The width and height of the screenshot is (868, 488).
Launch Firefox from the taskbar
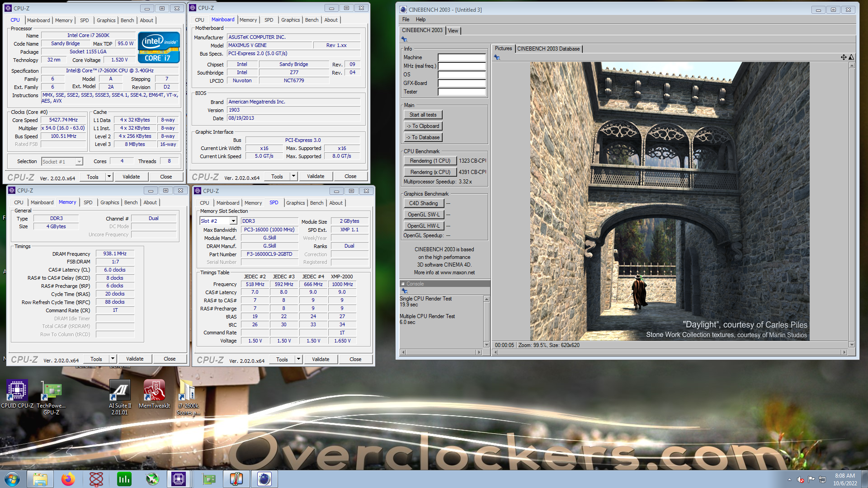coord(68,479)
